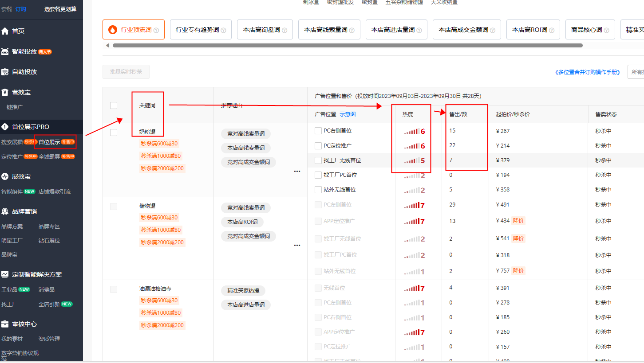Check 找工厂PC首位 under 奶粉罐
644x363 pixels.
coord(318,175)
